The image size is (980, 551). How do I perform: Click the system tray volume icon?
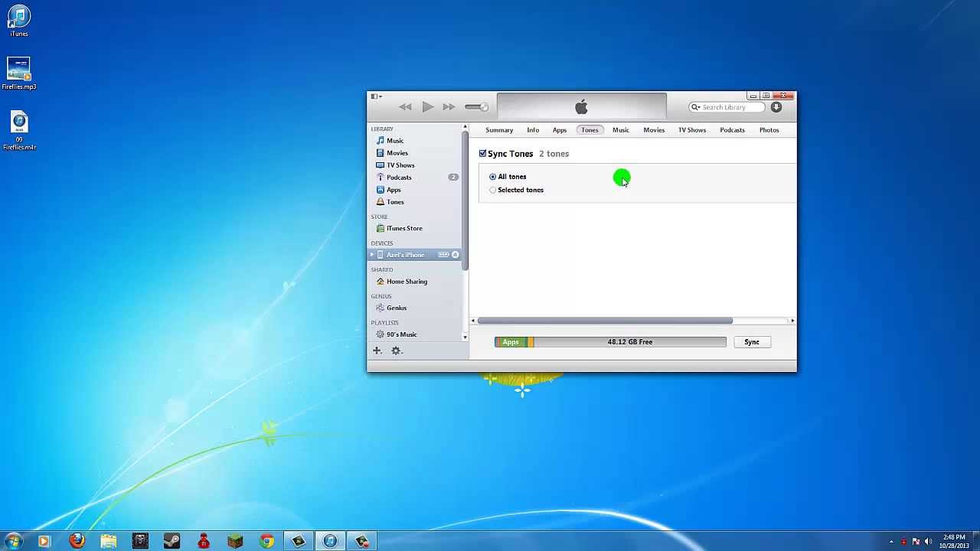coord(929,542)
